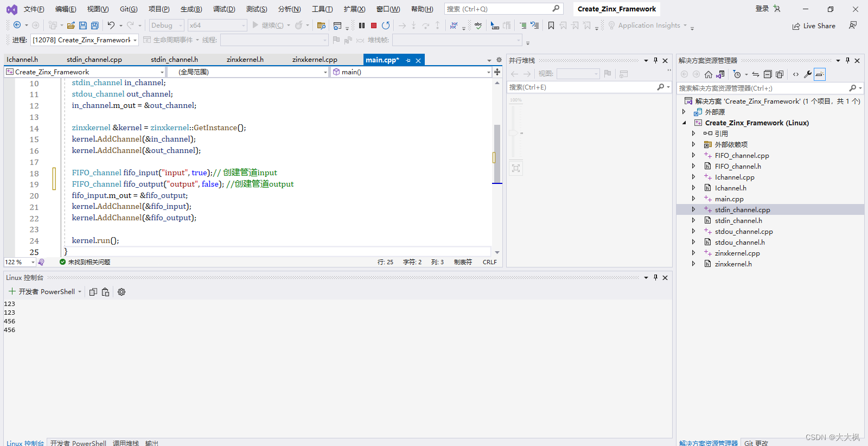Toggle pin on the main.cpp tab
Screen dimensions: 868x446
pos(409,60)
